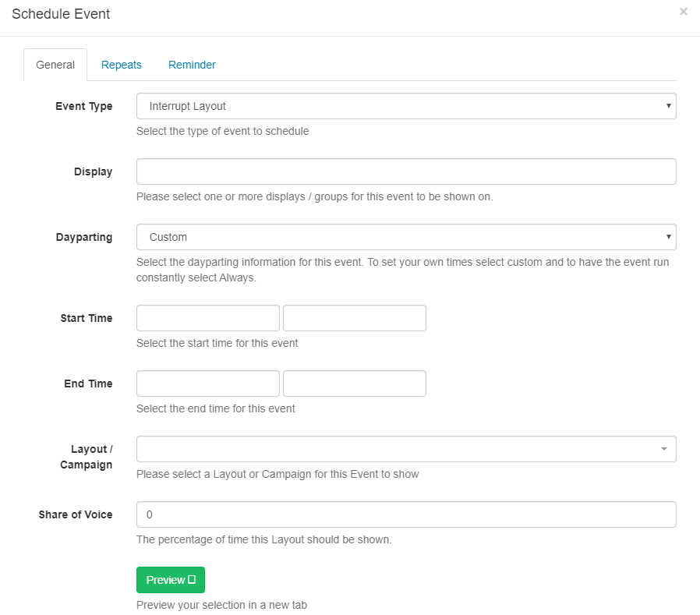Click the arrow on Event Type select
The width and height of the screenshot is (700, 615).
click(668, 106)
